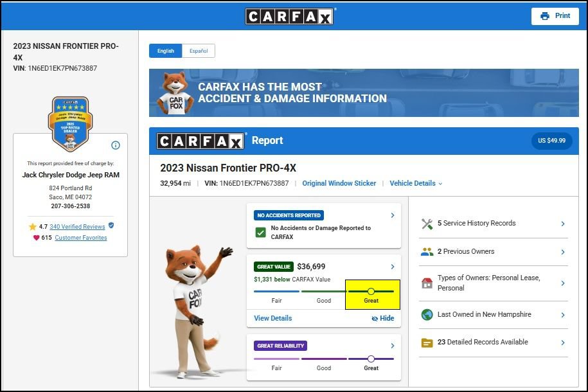
Task: Expand the Great Value price chevron
Action: (393, 267)
